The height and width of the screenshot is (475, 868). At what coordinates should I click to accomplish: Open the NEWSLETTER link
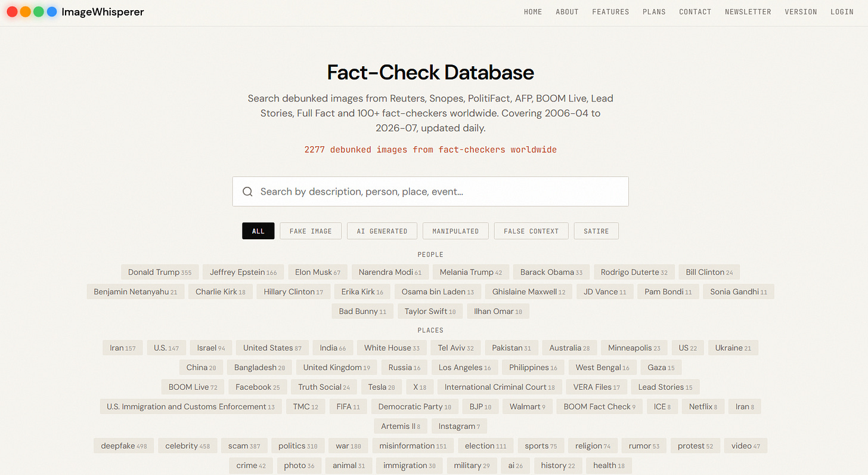(748, 12)
